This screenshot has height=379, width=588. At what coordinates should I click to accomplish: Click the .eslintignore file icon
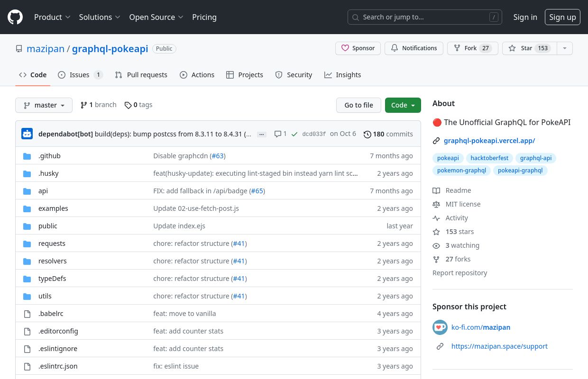click(x=27, y=349)
